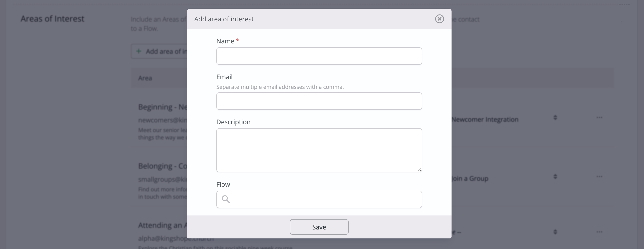Click the email comma separator hint text

pos(280,87)
